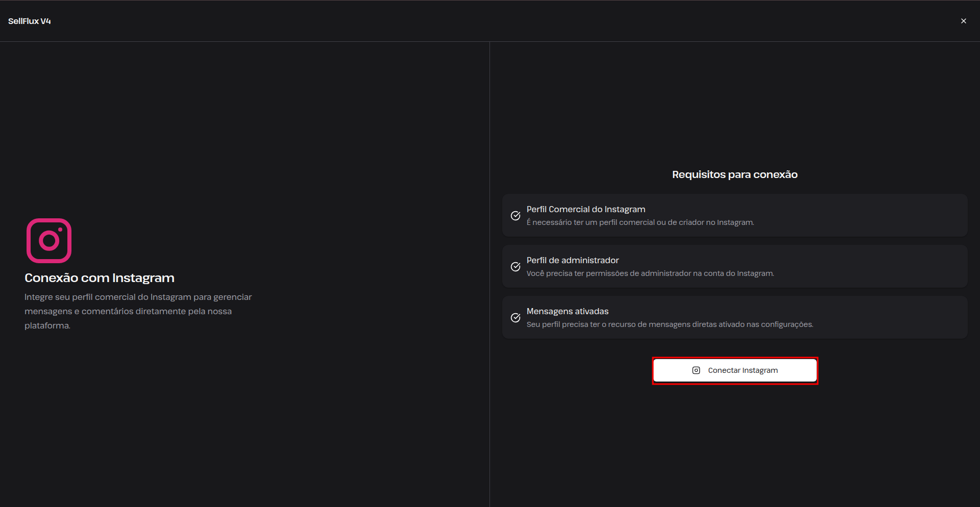Select the Perfil Comercial do Instagram title
Image resolution: width=980 pixels, height=507 pixels.
click(586, 209)
